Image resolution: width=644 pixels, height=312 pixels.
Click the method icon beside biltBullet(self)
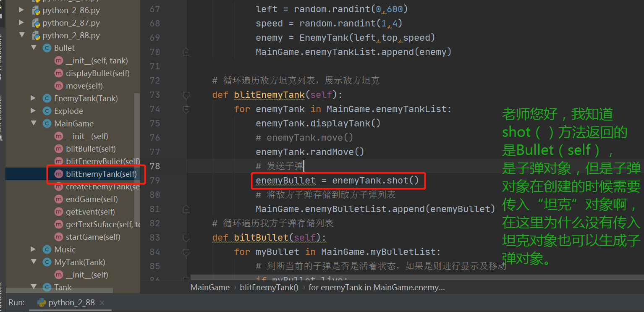point(59,149)
